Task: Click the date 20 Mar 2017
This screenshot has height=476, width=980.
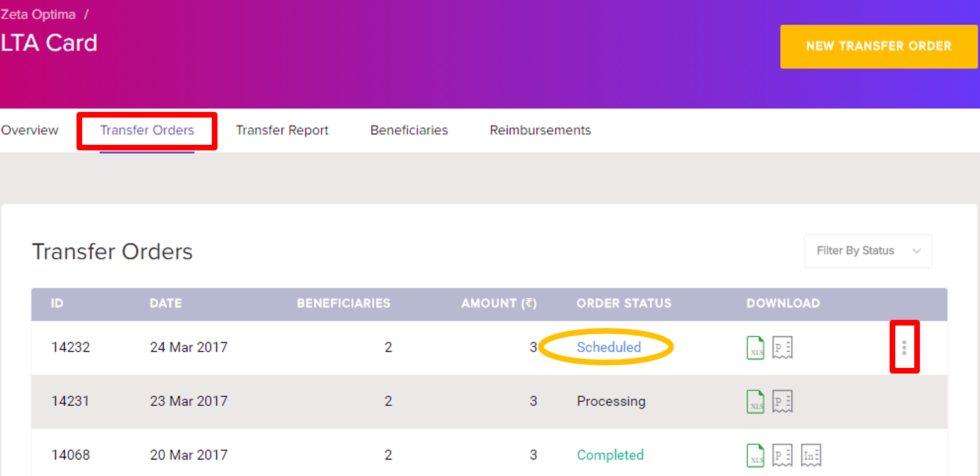Action: 188,455
